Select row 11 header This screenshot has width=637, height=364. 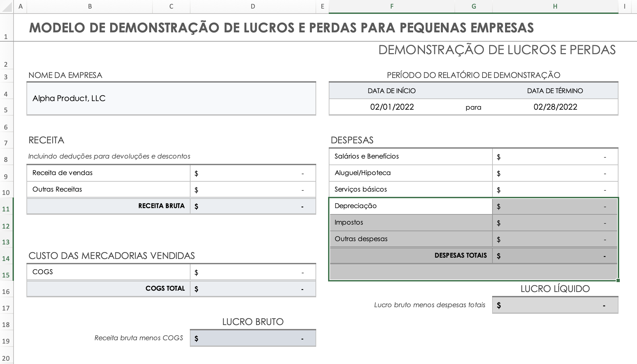pyautogui.click(x=6, y=209)
